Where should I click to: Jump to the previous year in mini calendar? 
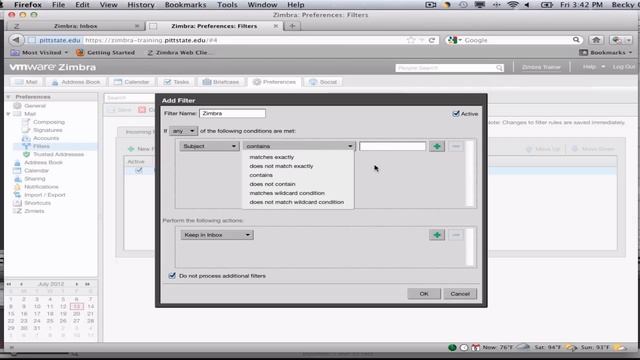(9, 284)
